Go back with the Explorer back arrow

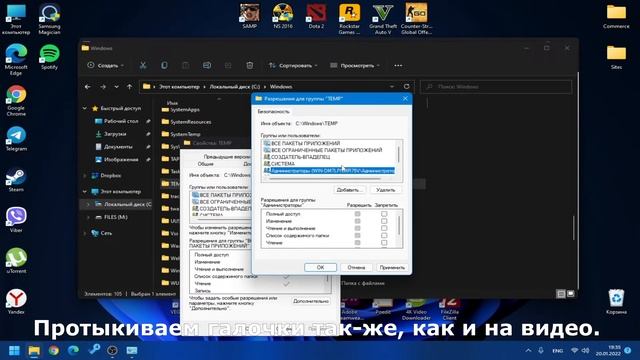point(87,87)
